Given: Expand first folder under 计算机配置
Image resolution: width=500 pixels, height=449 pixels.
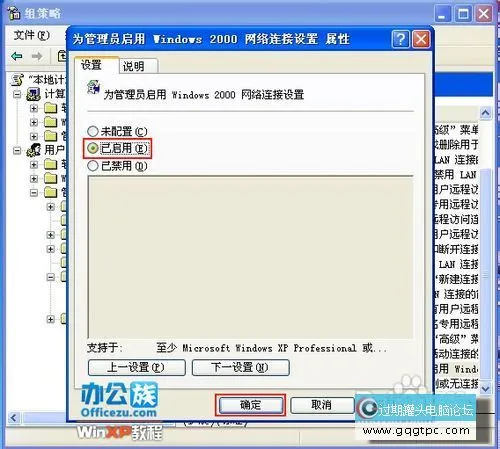Looking at the screenshot, I should tap(34, 108).
